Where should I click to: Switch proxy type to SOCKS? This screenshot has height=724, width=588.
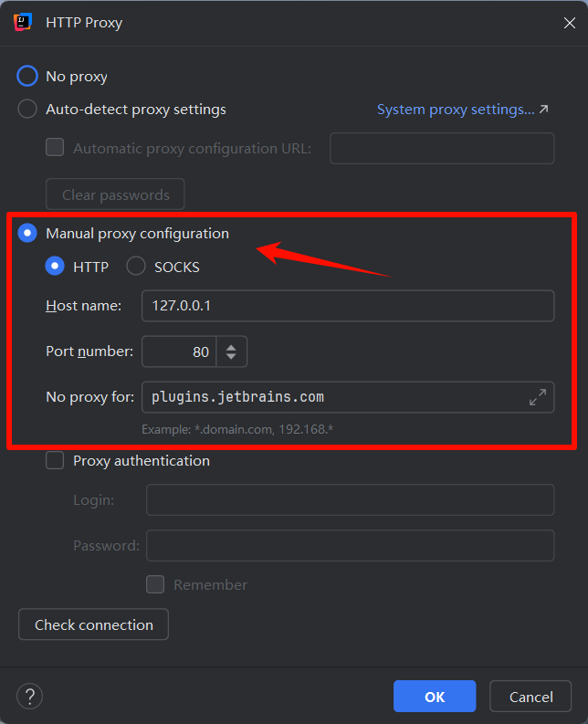[x=136, y=267]
